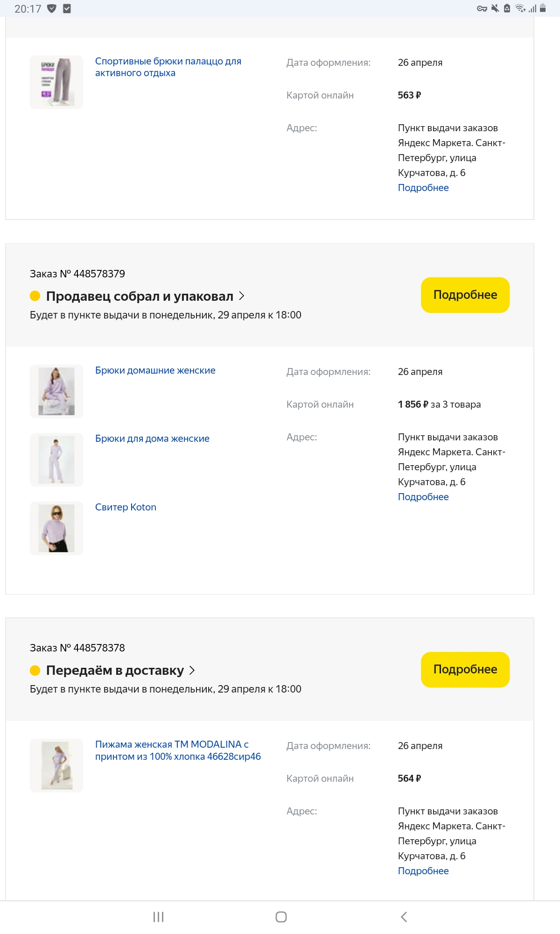Click Подробнее address link under 563 ₽ order
The width and height of the screenshot is (560, 934).
pos(423,188)
